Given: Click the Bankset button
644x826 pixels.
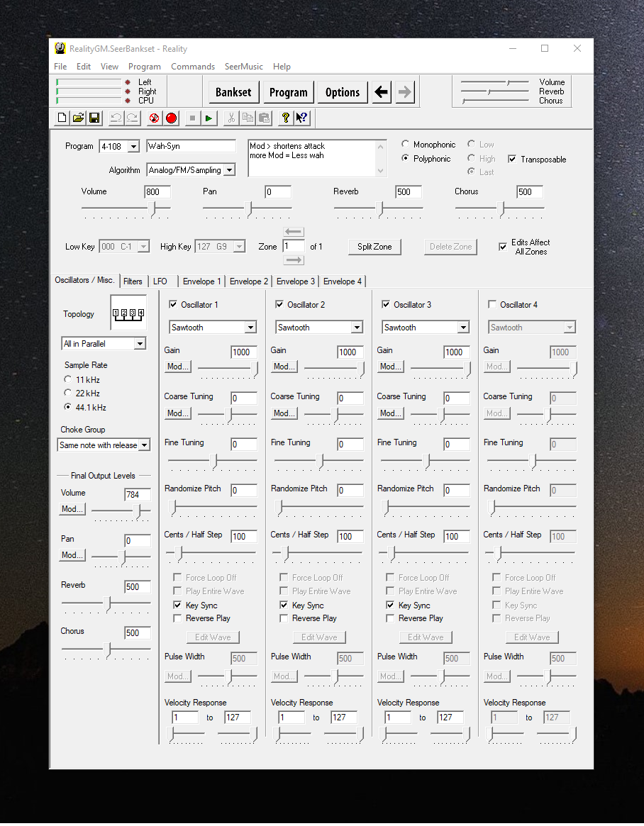Looking at the screenshot, I should click(233, 92).
